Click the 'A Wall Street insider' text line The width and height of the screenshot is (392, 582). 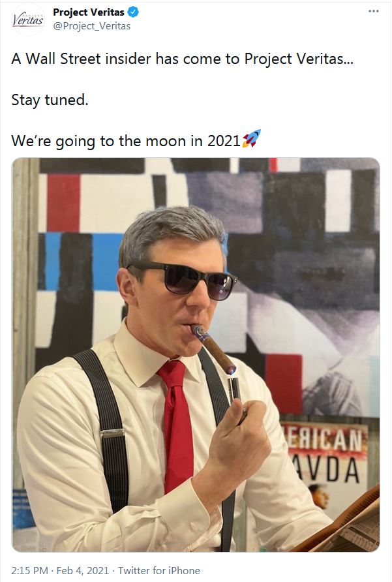[182, 59]
